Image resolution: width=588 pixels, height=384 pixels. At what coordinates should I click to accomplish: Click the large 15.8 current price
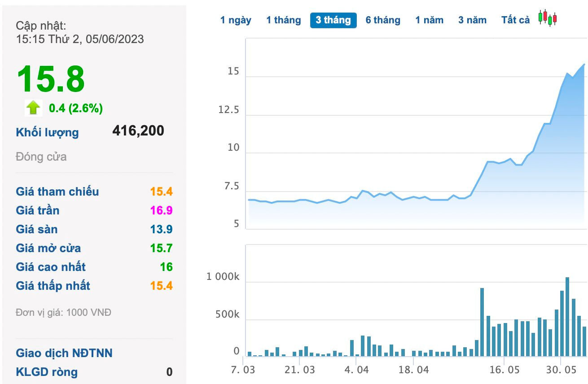pyautogui.click(x=51, y=79)
